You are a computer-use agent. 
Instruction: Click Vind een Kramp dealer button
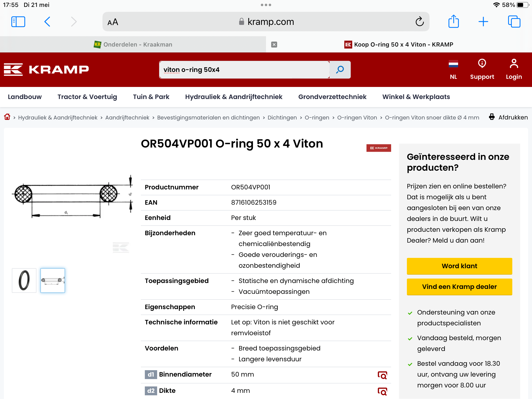pos(459,287)
